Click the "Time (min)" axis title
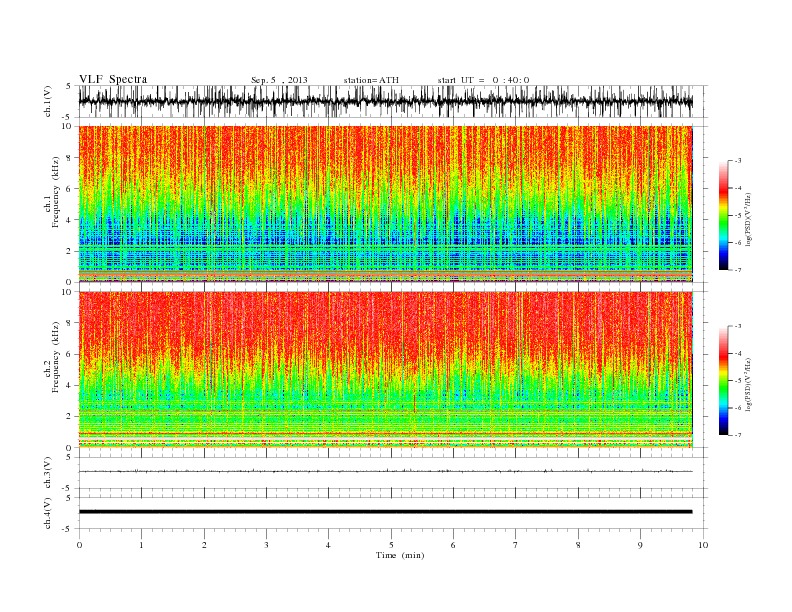The width and height of the screenshot is (792, 612). point(400,555)
